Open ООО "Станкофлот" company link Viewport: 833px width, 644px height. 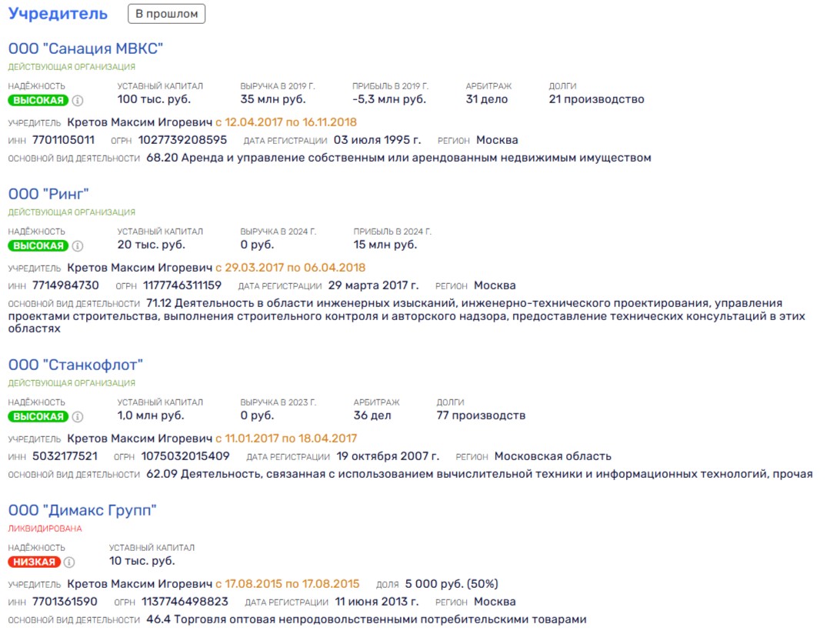coord(75,365)
